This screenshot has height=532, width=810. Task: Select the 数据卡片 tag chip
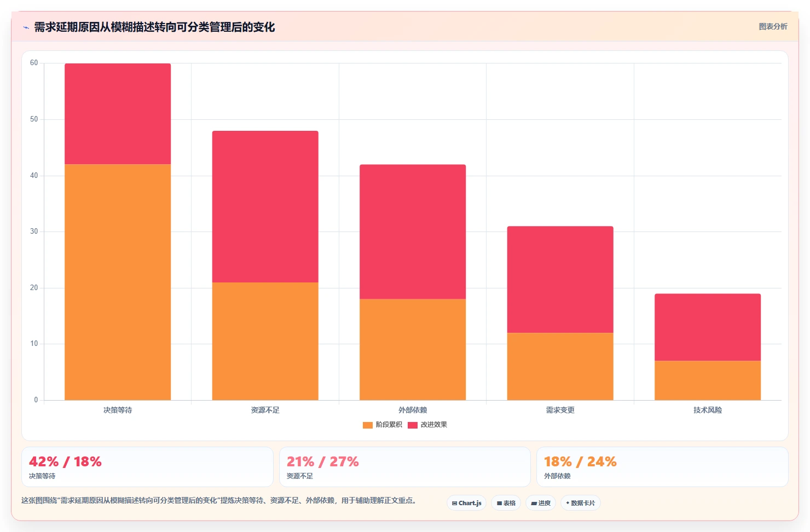point(581,503)
